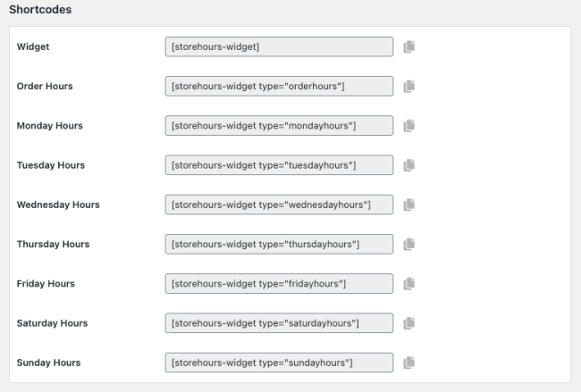Copy the Sunday Hours shortcode
This screenshot has width=581, height=392.
click(x=410, y=363)
